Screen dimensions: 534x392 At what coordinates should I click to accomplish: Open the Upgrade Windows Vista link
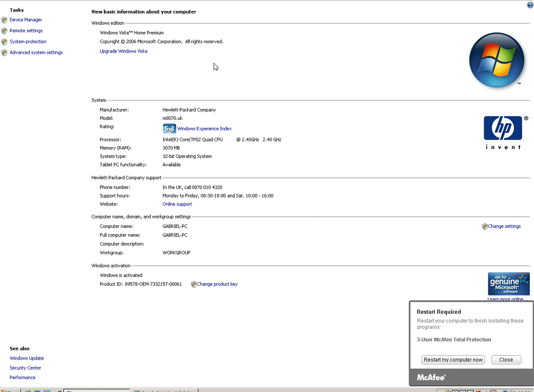(x=123, y=51)
